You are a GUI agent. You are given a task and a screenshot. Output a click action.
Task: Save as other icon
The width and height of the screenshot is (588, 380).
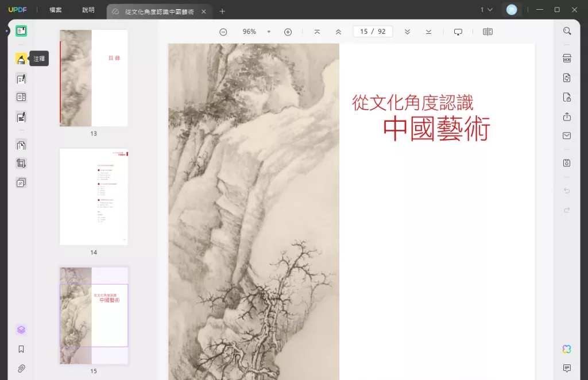click(567, 163)
